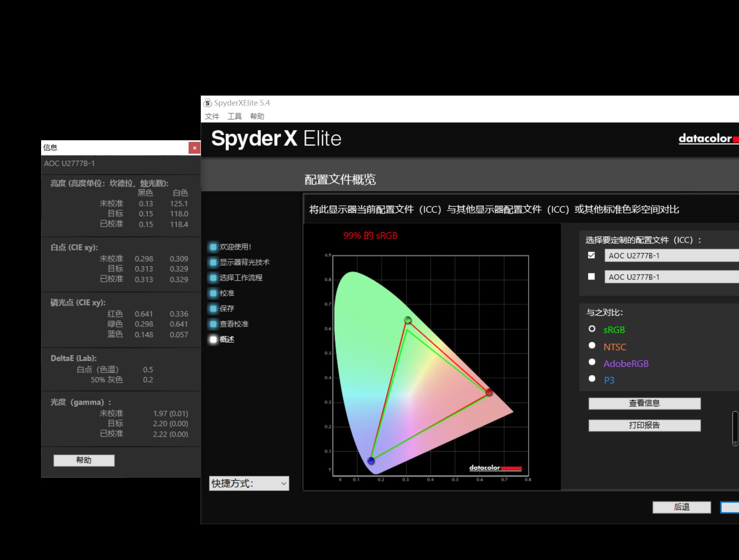Click the 欢迎使用! step indicator
This screenshot has height=560, width=739.
coord(213,247)
